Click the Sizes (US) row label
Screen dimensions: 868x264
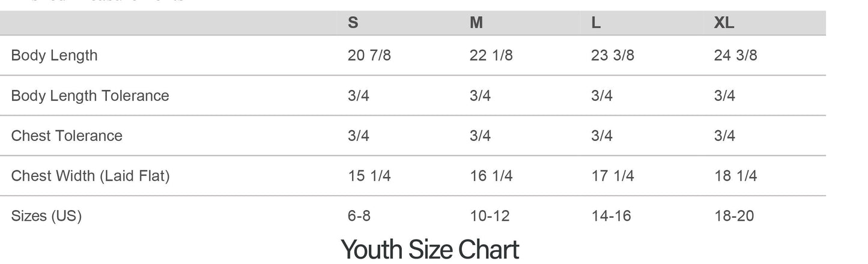[x=46, y=216]
